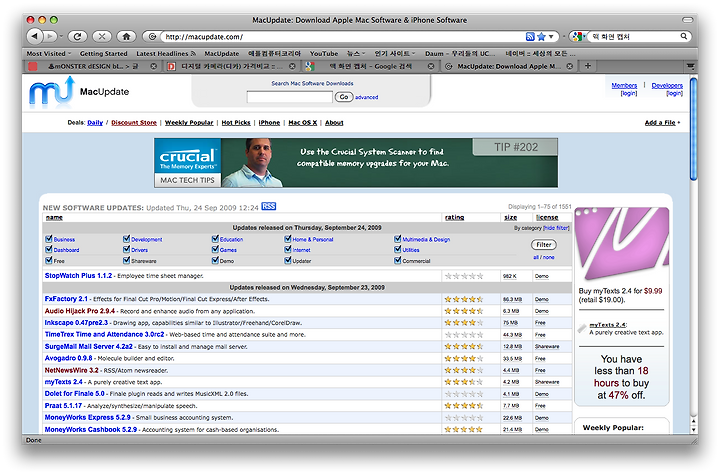Open the Weekly Popular page link

(189, 123)
